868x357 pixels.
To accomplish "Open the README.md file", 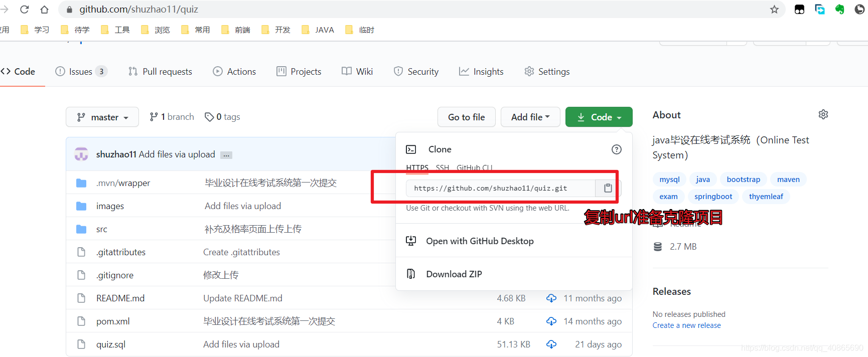I will pyautogui.click(x=120, y=298).
